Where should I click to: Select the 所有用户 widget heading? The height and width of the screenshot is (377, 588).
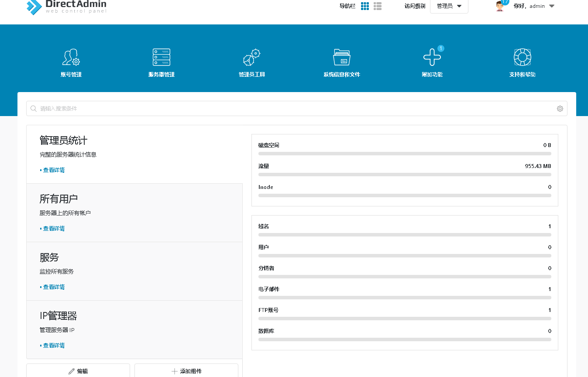tap(59, 199)
